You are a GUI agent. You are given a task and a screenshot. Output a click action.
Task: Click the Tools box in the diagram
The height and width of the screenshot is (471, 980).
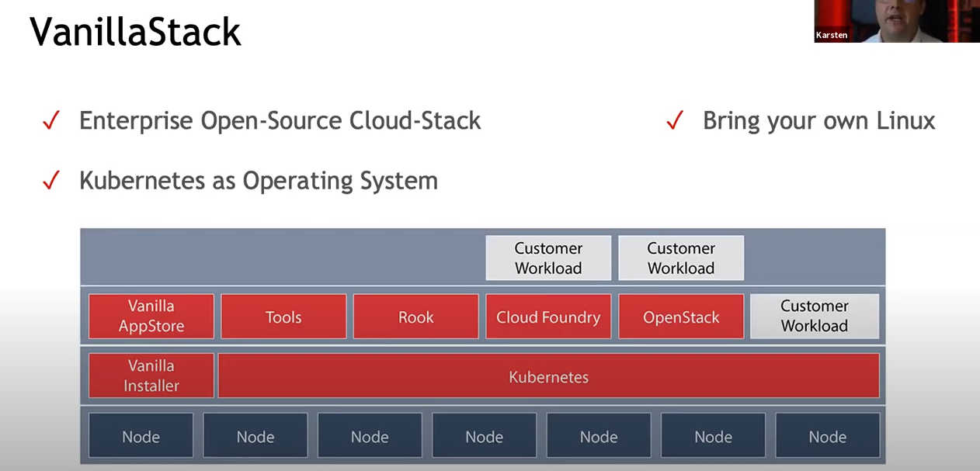283,317
